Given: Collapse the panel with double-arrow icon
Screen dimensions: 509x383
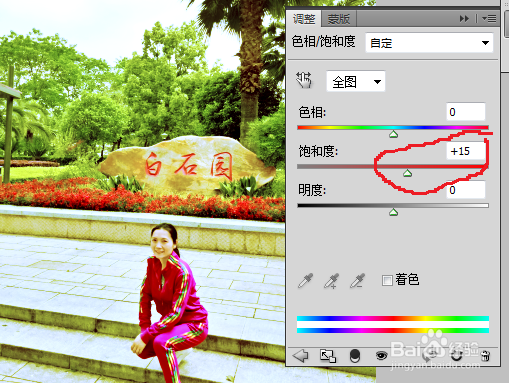Looking at the screenshot, I should coord(464,19).
